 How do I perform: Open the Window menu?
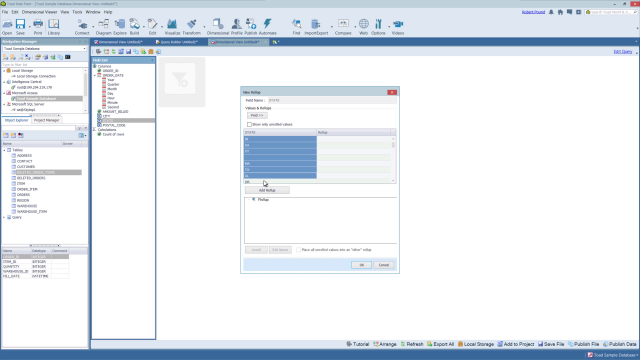(93, 12)
